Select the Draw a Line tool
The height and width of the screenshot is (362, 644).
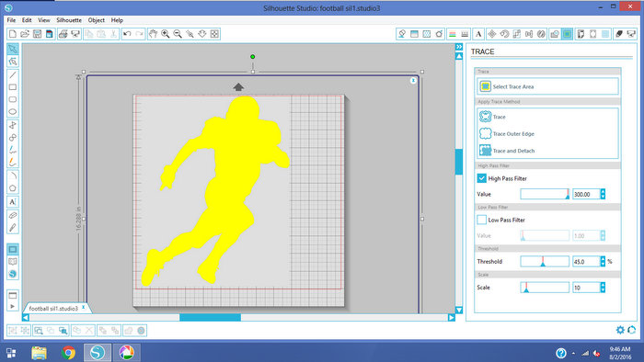point(13,75)
